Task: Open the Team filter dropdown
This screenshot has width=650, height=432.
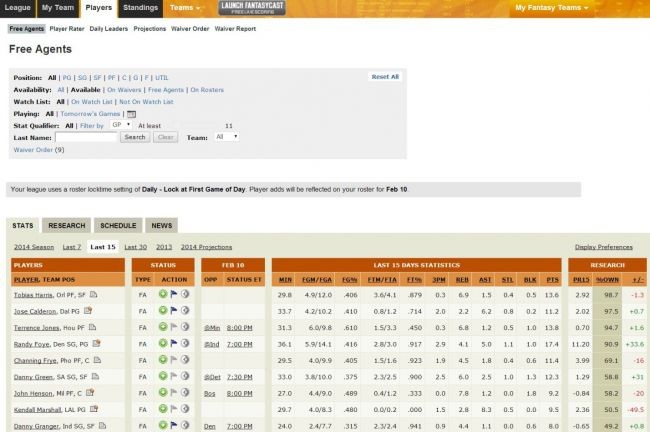Action: tap(226, 137)
